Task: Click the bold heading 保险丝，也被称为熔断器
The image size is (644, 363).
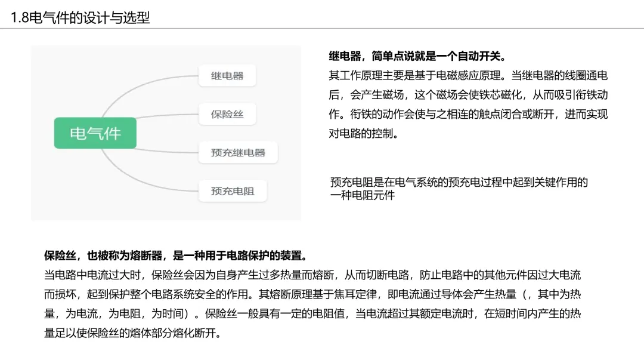Action: coord(176,256)
